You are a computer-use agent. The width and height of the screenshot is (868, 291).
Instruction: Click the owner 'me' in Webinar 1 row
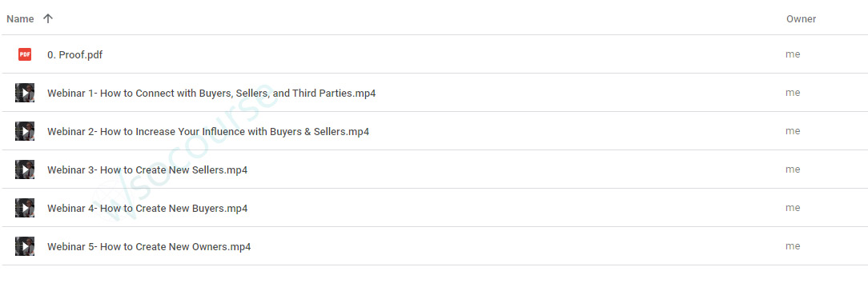793,93
